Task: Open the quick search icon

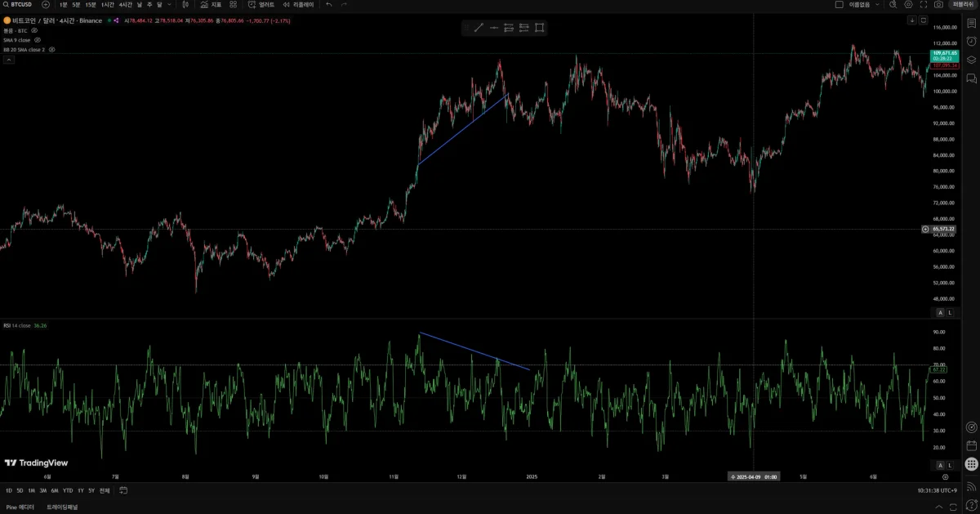Action: (x=893, y=4)
